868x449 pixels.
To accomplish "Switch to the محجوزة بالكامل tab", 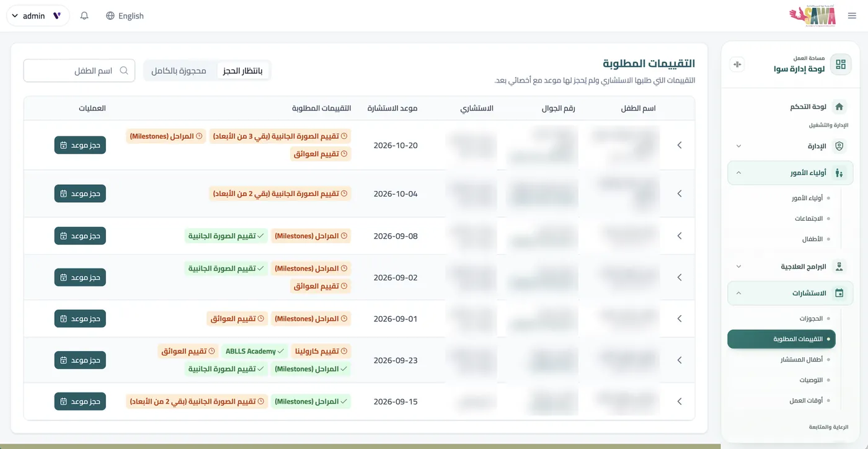I will pyautogui.click(x=179, y=71).
